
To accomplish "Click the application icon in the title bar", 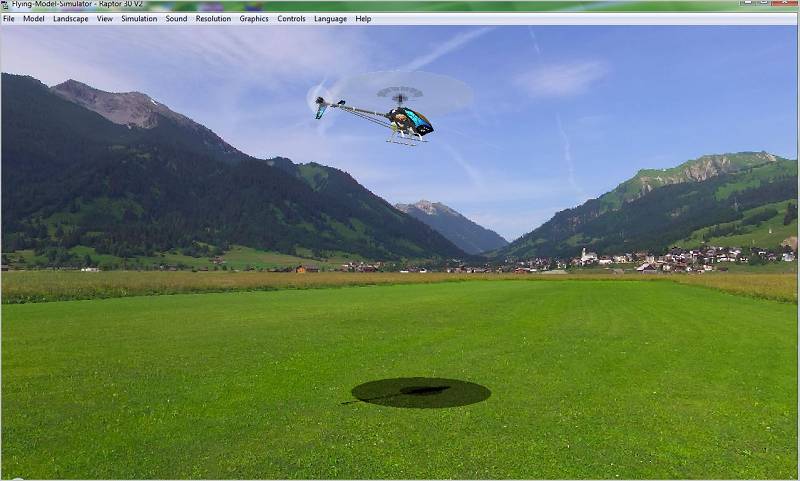I will pos(5,5).
